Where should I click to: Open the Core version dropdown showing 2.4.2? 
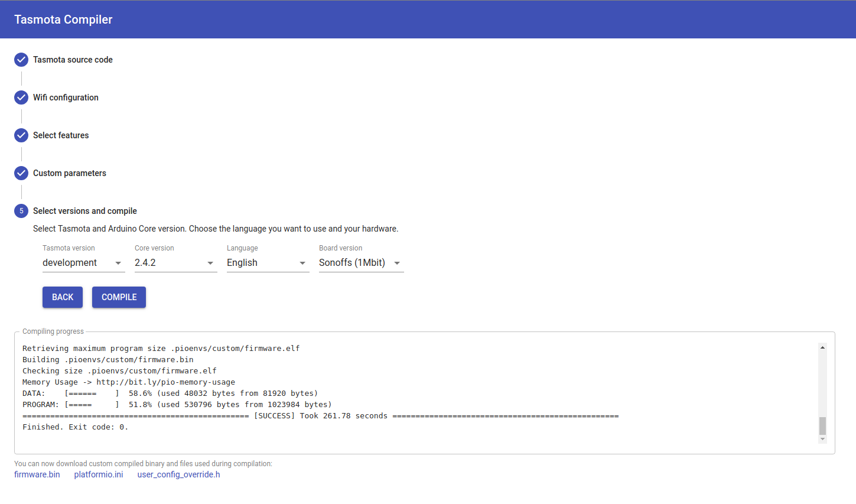pos(176,263)
